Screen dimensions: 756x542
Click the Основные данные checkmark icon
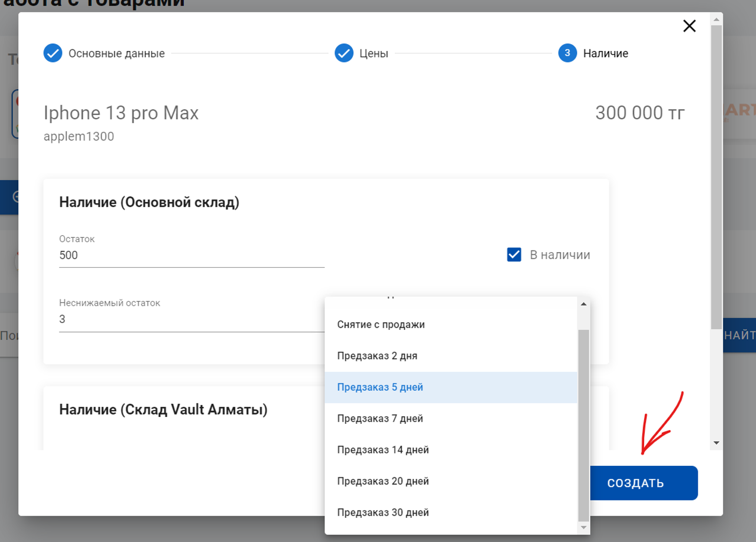click(53, 53)
